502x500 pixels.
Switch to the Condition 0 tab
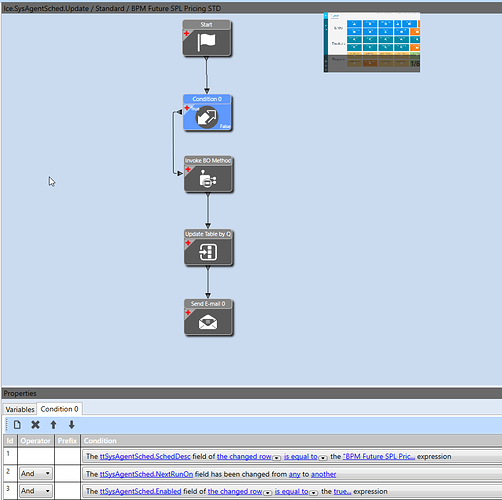pyautogui.click(x=59, y=409)
